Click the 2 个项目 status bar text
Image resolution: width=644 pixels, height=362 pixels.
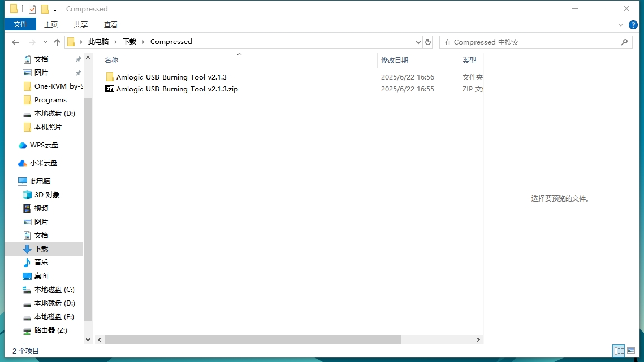pyautogui.click(x=26, y=351)
